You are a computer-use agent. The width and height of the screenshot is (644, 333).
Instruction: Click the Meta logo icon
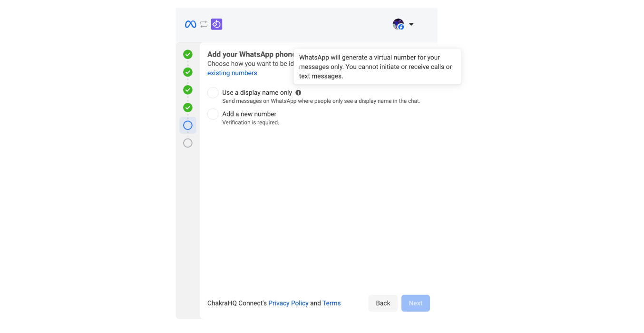[190, 24]
